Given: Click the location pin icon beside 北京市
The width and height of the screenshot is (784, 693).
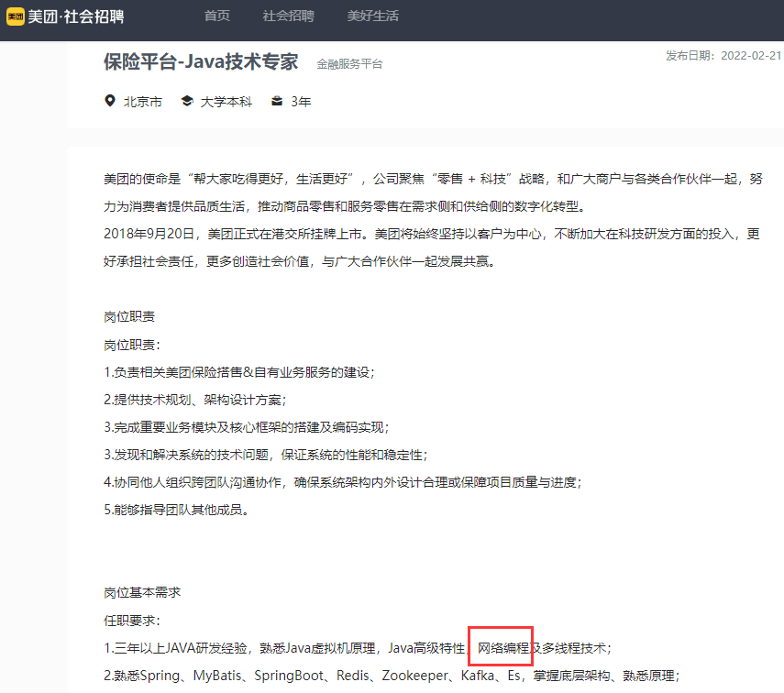Looking at the screenshot, I should [110, 101].
